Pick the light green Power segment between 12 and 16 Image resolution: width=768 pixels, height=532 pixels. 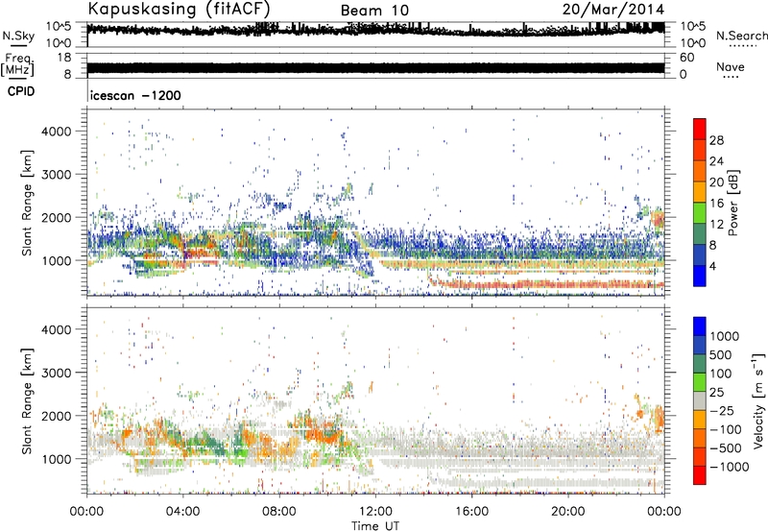tap(700, 213)
